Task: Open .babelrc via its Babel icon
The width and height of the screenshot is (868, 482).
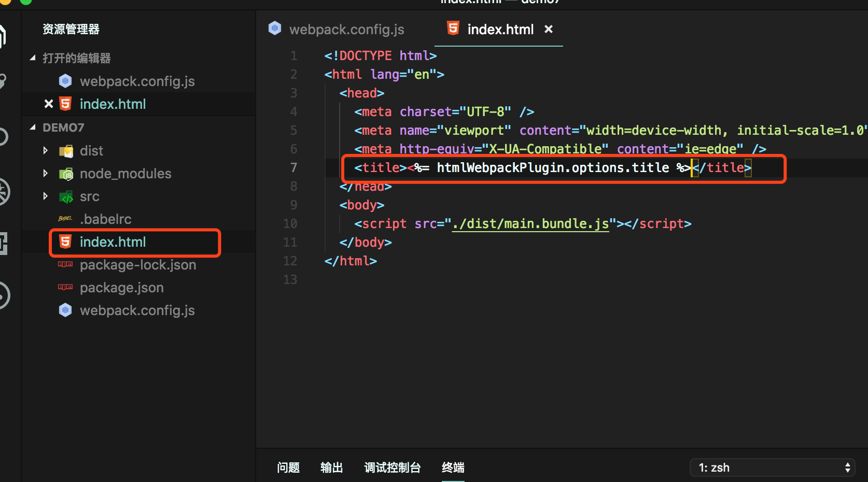Action: (65, 219)
